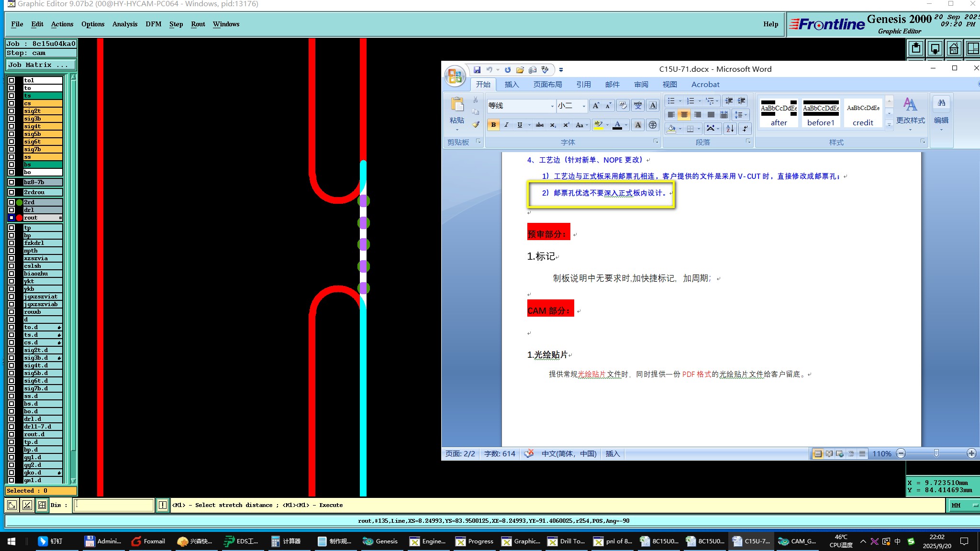Click the Sort A-Z paragraph icon

(x=730, y=128)
